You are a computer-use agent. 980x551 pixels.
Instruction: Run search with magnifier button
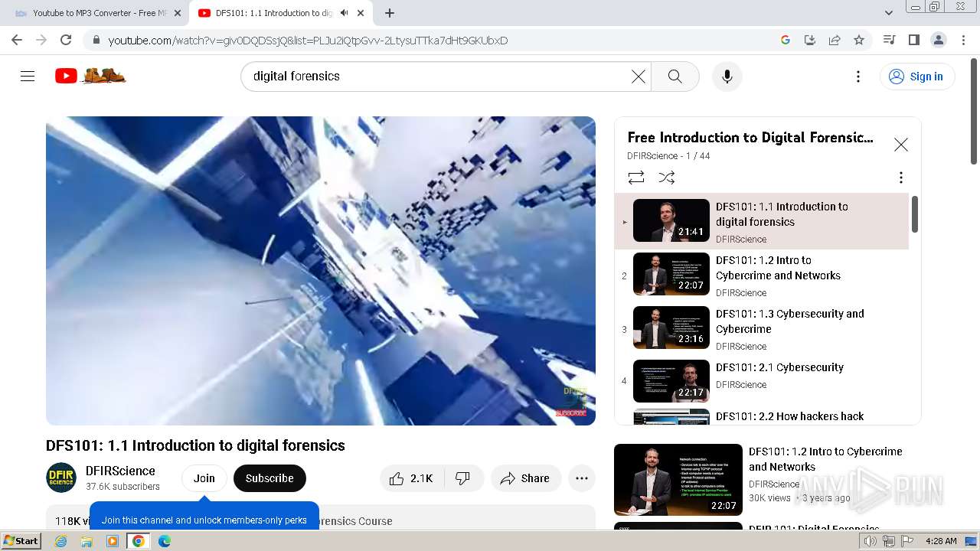[x=675, y=77]
